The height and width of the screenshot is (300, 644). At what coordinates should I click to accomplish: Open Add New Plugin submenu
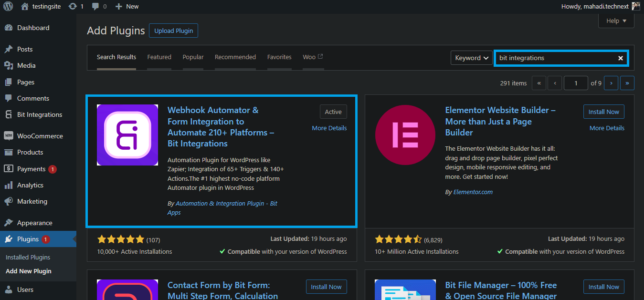[x=29, y=271]
